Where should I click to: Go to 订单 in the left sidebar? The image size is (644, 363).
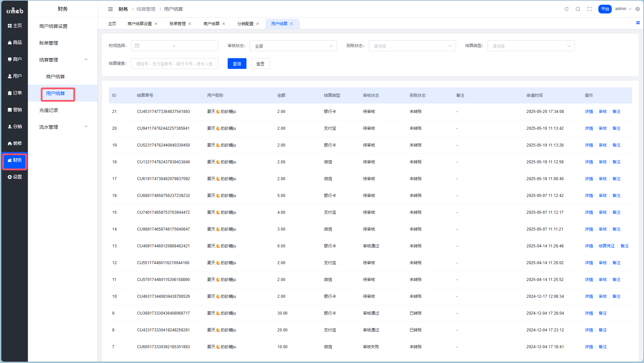[x=15, y=93]
